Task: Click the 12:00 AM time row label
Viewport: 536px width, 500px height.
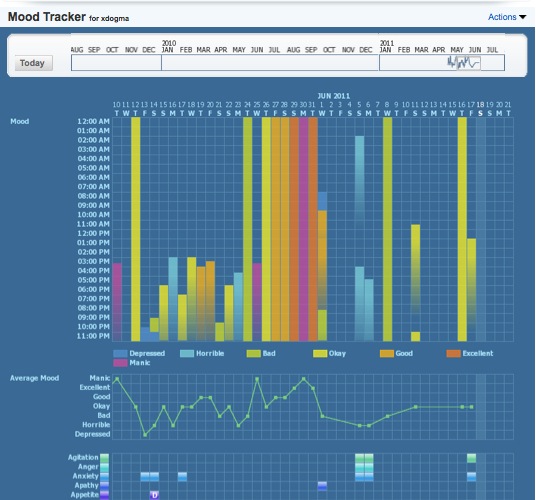Action: (x=93, y=122)
